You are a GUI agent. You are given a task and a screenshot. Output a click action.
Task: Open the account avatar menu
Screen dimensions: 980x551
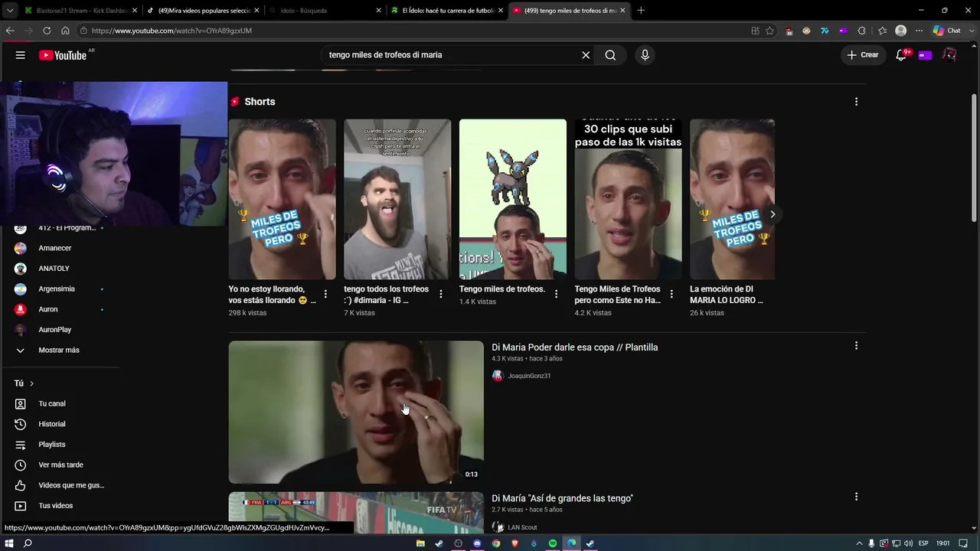(949, 55)
